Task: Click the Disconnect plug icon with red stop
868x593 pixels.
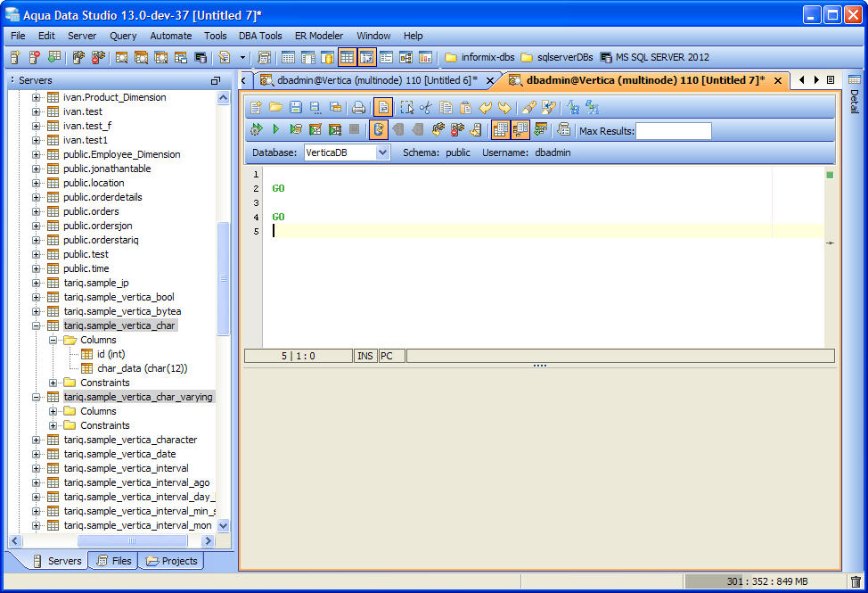Action: (457, 129)
